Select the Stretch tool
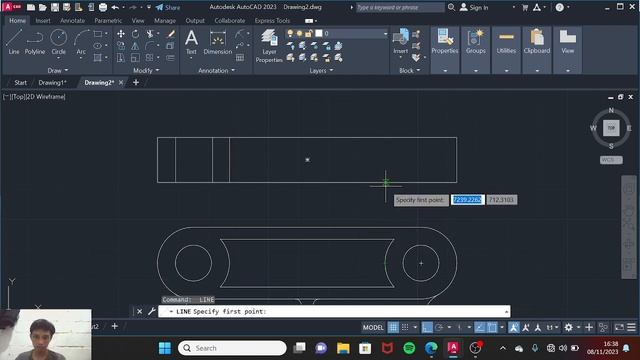 click(121, 58)
